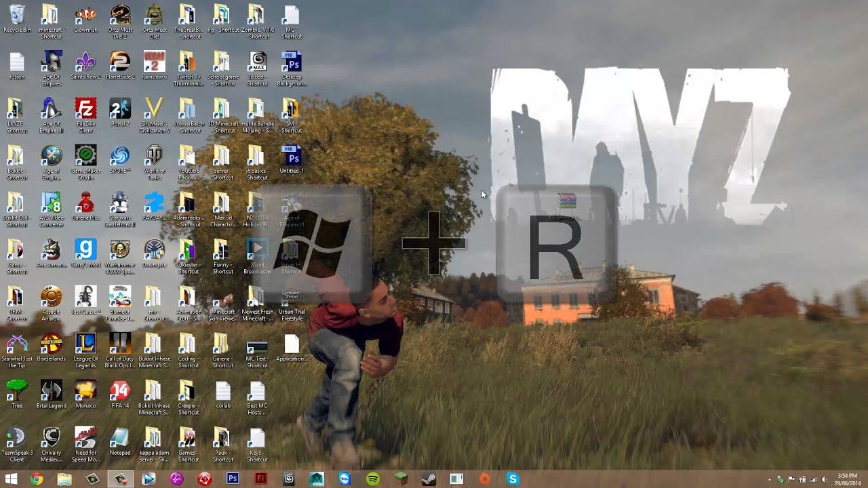Image resolution: width=868 pixels, height=488 pixels.
Task: Select the Just Cause 2 icon
Action: [85, 300]
